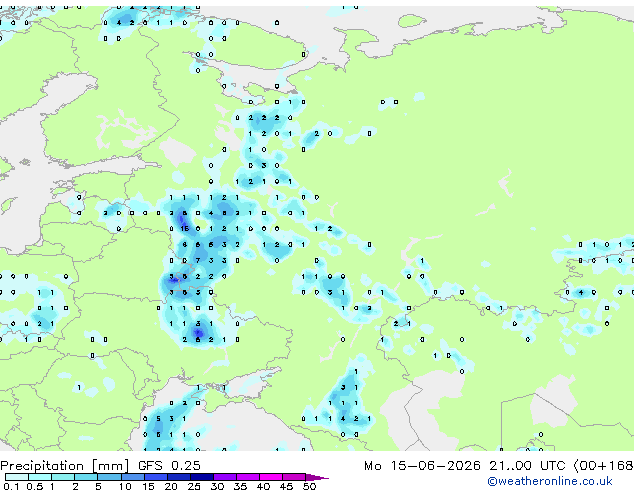634x490 pixels.
Task: Click the 'Mo 15-06-2026' date text
Action: (x=422, y=465)
